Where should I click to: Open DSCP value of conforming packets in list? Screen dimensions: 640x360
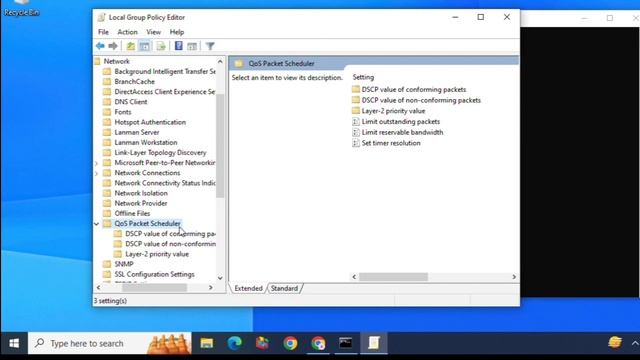(x=413, y=89)
